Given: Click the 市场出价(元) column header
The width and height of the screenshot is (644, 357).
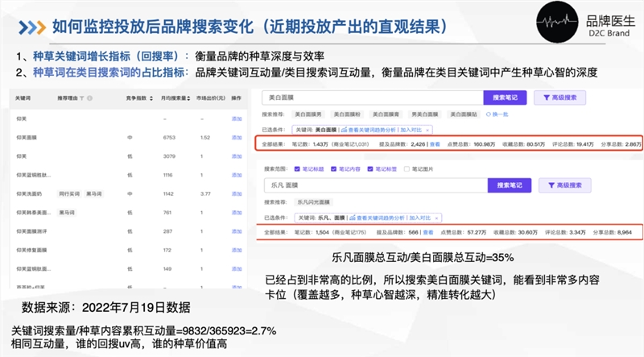Looking at the screenshot, I should [x=210, y=98].
